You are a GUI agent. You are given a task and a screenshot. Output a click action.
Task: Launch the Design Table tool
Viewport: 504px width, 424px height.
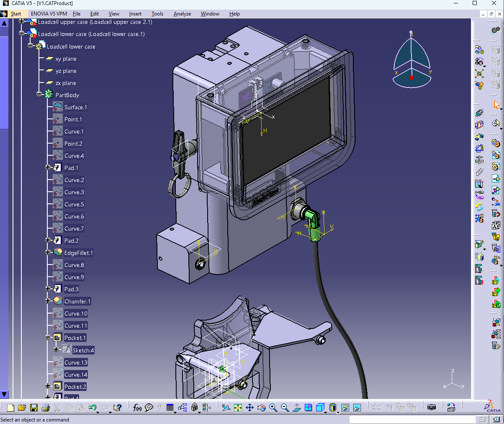coord(170,407)
